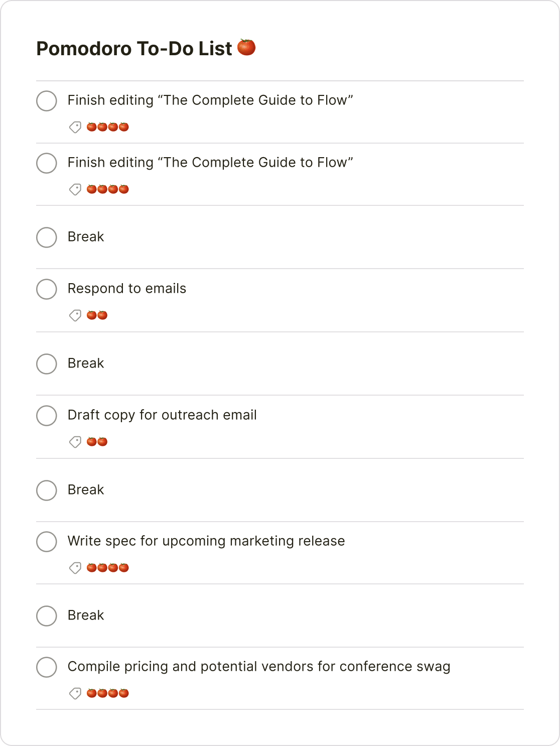Image resolution: width=560 pixels, height=746 pixels.
Task: Click the tag icon under "Write spec for upcoming marketing release"
Action: tap(75, 568)
